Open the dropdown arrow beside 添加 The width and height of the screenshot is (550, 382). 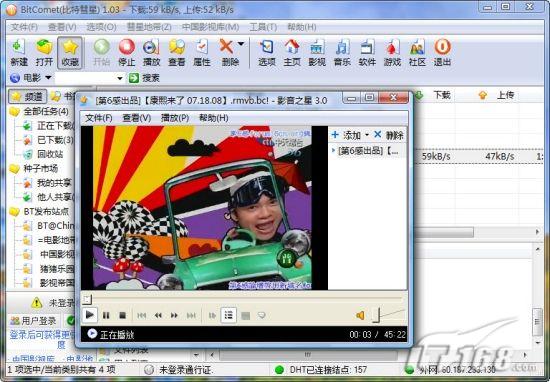367,135
